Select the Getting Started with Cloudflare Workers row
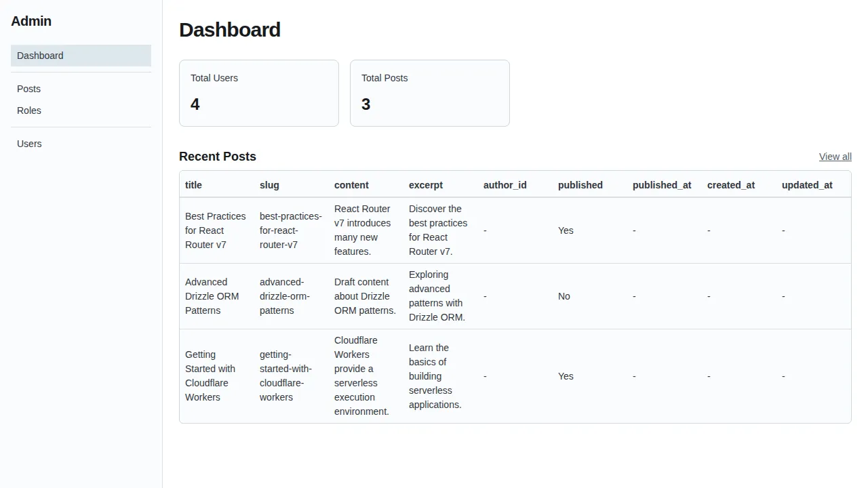This screenshot has height=488, width=868. coord(210,376)
